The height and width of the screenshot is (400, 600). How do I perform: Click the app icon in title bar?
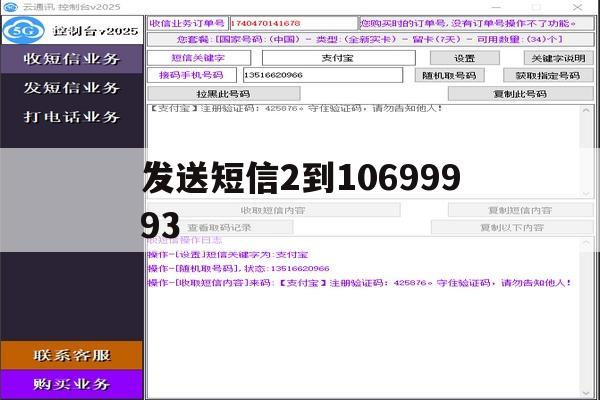click(10, 7)
